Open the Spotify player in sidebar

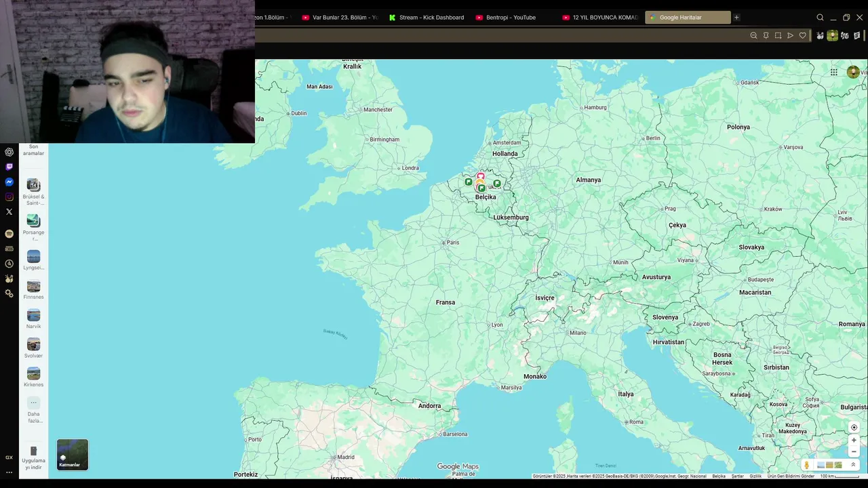pos(9,233)
